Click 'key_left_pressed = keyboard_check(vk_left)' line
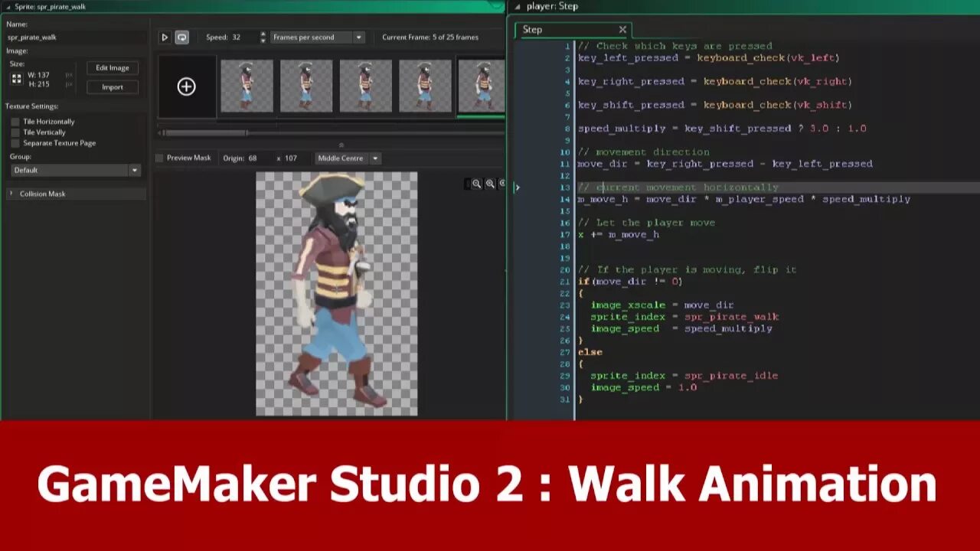The image size is (980, 551). point(708,57)
